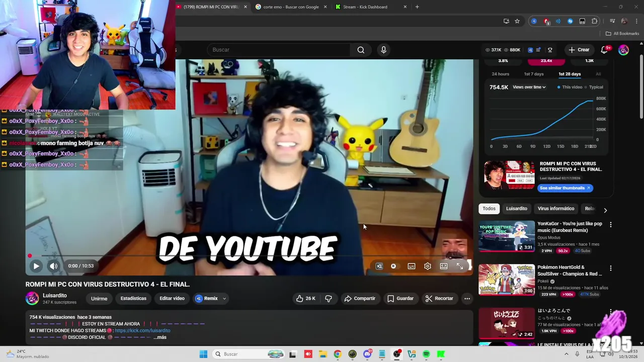Click the Unirme button

coord(99,299)
